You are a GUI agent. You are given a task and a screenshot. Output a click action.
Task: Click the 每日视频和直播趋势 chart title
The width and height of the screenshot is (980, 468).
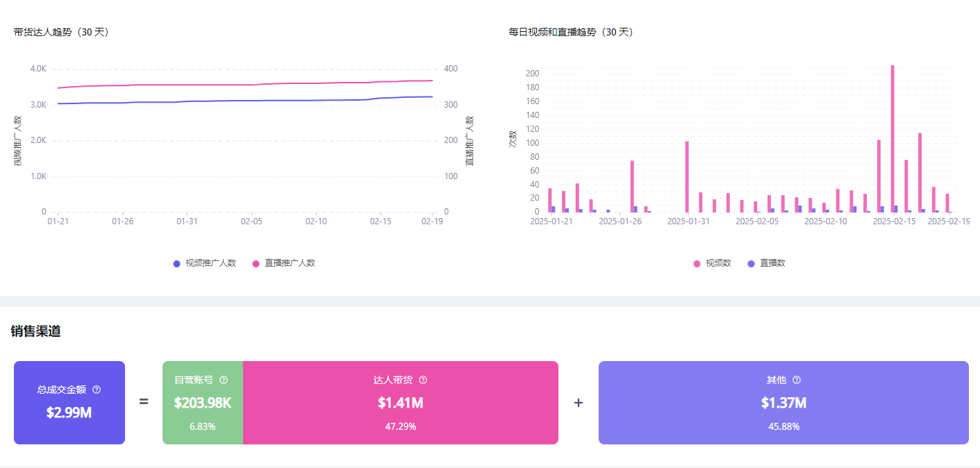[x=571, y=32]
